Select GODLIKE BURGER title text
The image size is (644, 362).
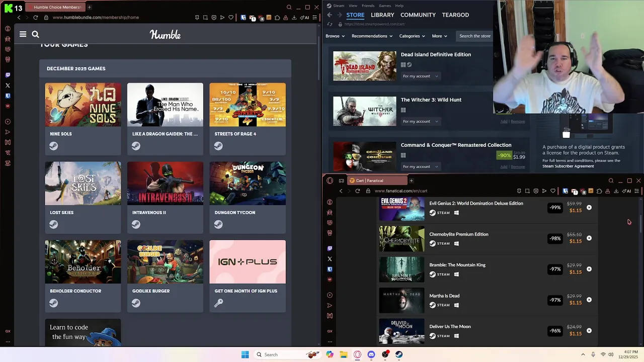[x=151, y=291]
